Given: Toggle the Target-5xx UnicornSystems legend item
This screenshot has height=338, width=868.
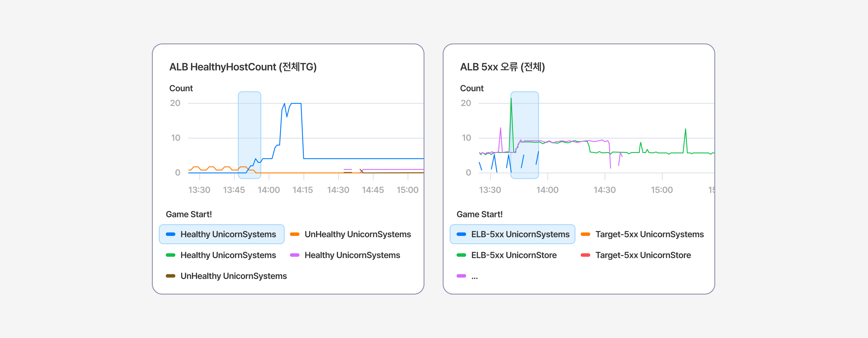Looking at the screenshot, I should (642, 234).
